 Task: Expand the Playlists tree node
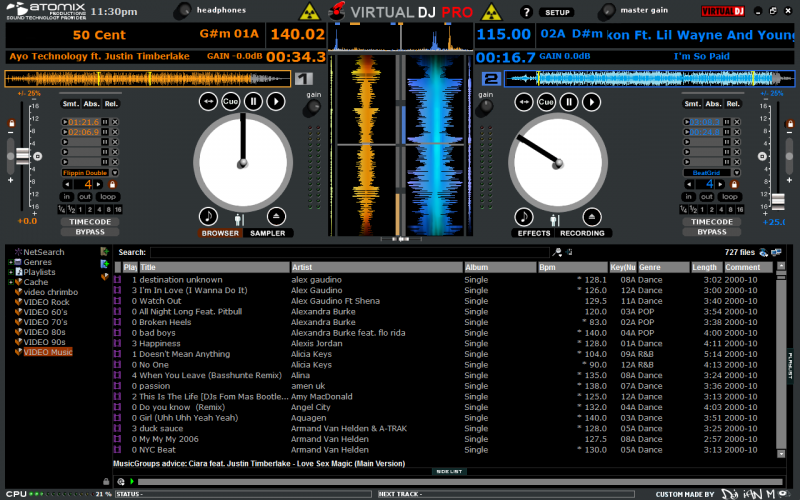pyautogui.click(x=10, y=272)
